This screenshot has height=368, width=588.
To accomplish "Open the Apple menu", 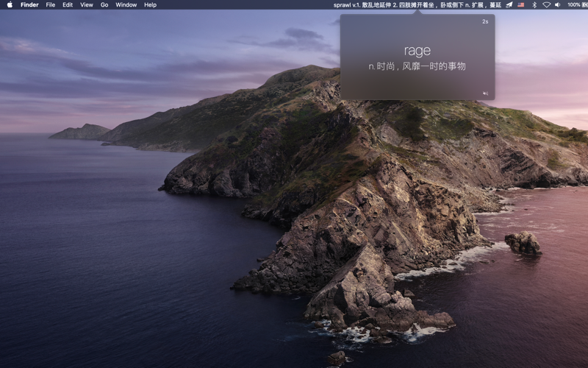I will click(10, 5).
